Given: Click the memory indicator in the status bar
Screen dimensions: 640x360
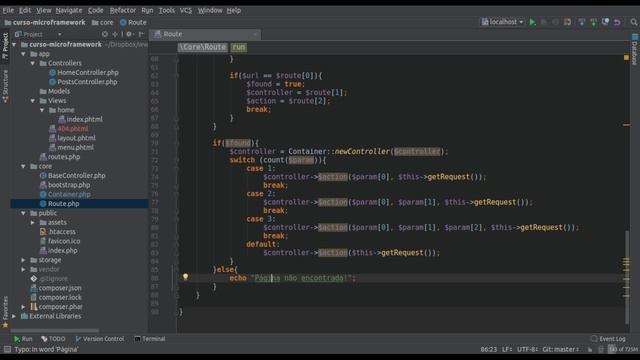Looking at the screenshot, I should 623,349.
